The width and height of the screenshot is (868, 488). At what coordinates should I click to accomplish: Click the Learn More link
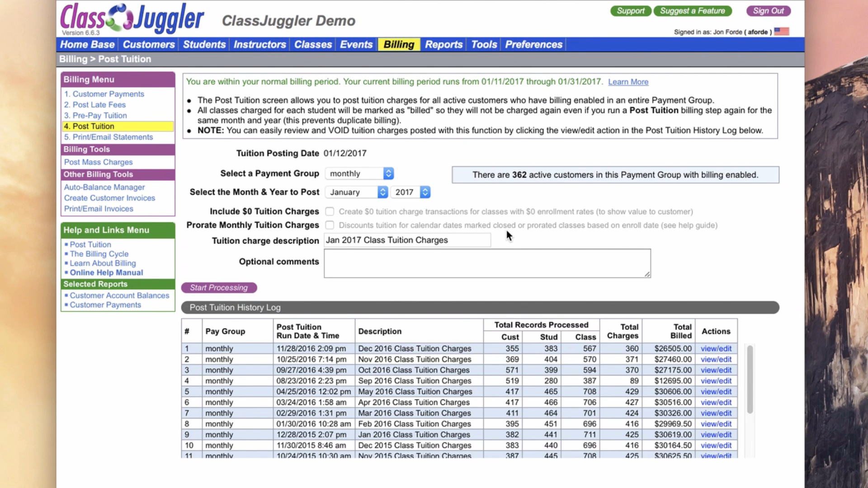point(627,82)
